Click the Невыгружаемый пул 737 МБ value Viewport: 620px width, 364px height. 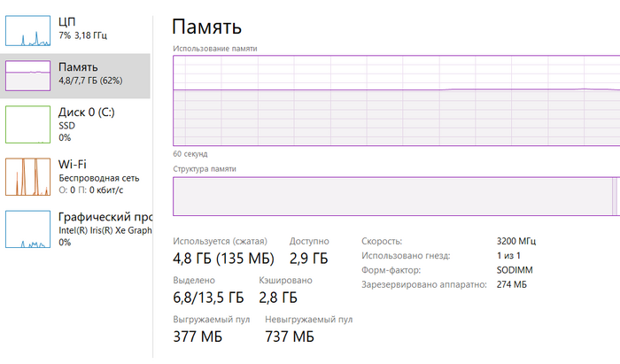(x=290, y=337)
